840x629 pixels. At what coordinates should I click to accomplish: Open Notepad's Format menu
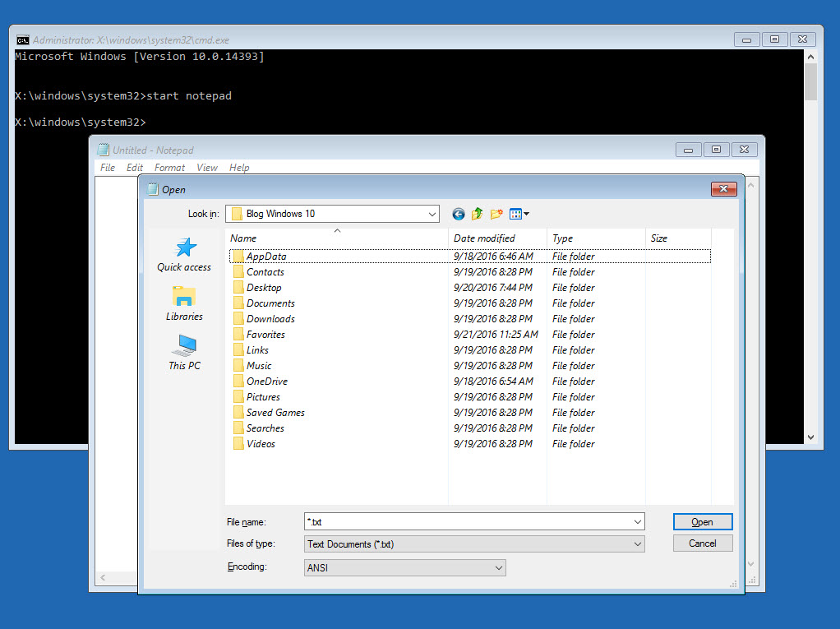(x=169, y=168)
